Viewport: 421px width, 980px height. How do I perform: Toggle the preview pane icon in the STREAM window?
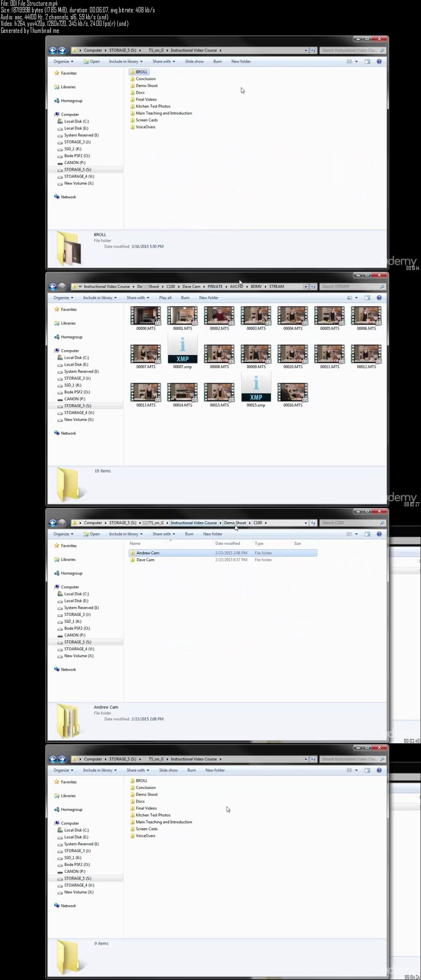[x=367, y=298]
